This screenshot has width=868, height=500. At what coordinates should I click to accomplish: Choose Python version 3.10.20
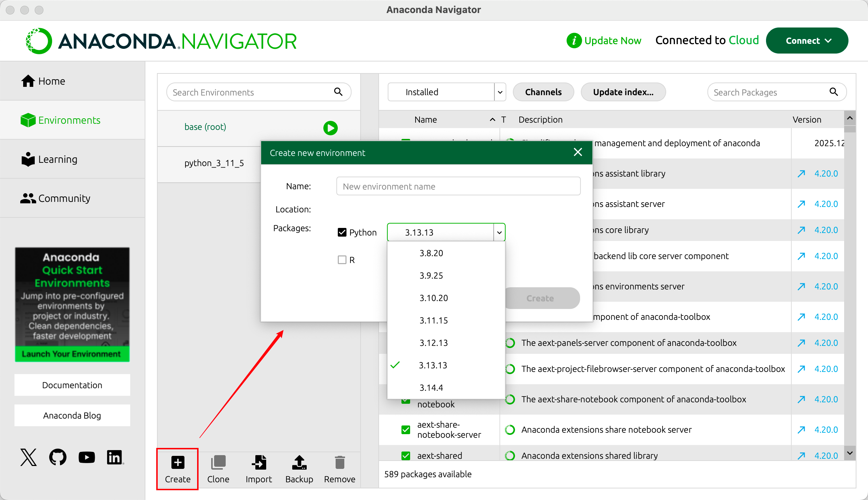click(x=446, y=298)
